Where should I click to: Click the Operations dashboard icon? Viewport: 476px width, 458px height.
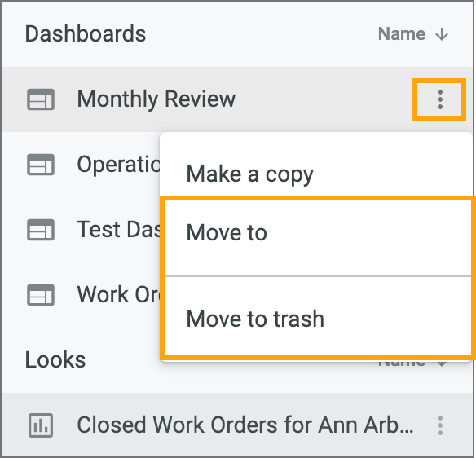41,165
